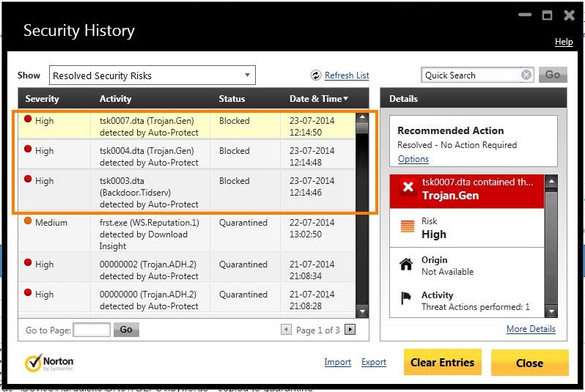Minimize the Security History window

[x=525, y=15]
